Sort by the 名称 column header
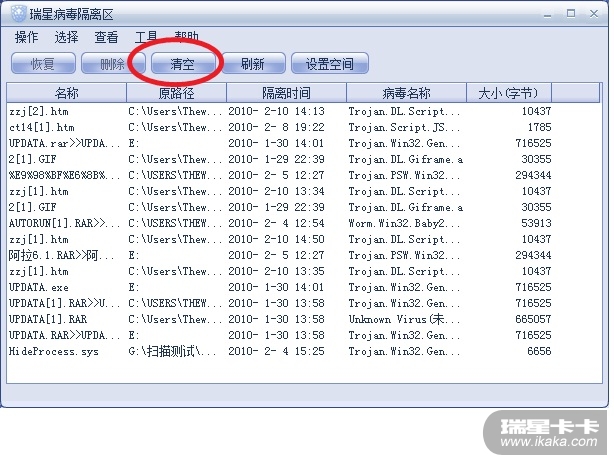 pos(67,93)
